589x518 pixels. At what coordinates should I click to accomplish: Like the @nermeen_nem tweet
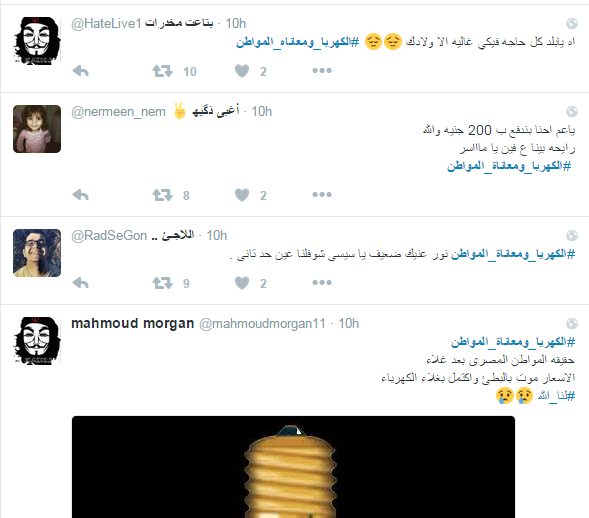pos(242,195)
